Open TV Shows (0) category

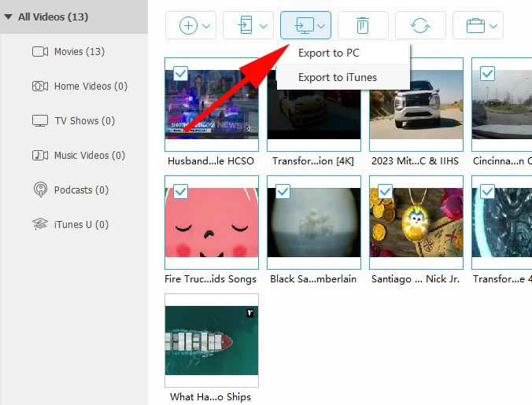pyautogui.click(x=84, y=121)
